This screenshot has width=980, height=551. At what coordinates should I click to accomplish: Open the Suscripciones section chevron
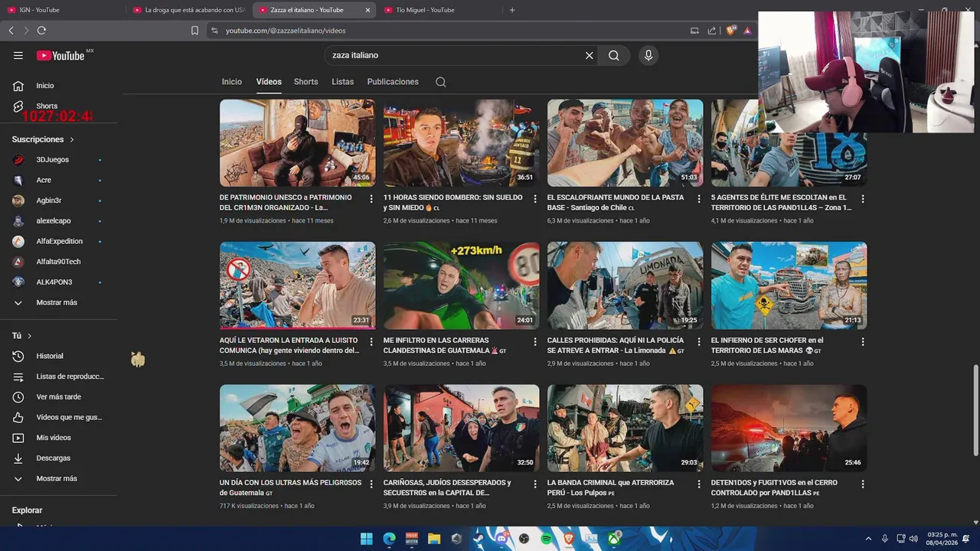pyautogui.click(x=72, y=139)
